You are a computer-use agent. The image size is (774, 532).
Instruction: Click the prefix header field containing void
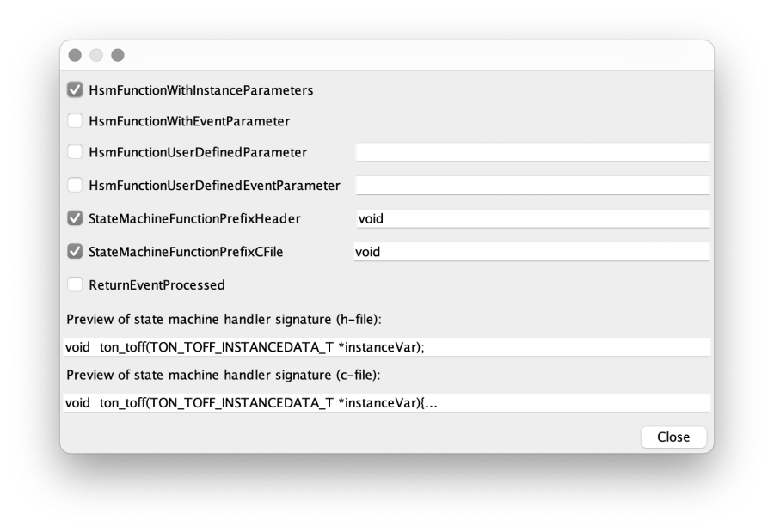(x=532, y=218)
